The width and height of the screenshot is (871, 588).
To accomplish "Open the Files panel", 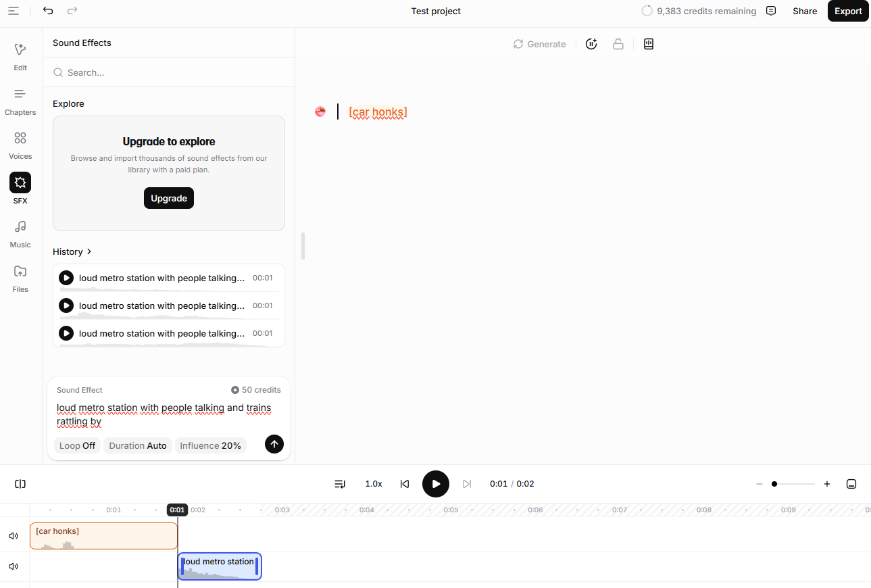I will 20,272.
